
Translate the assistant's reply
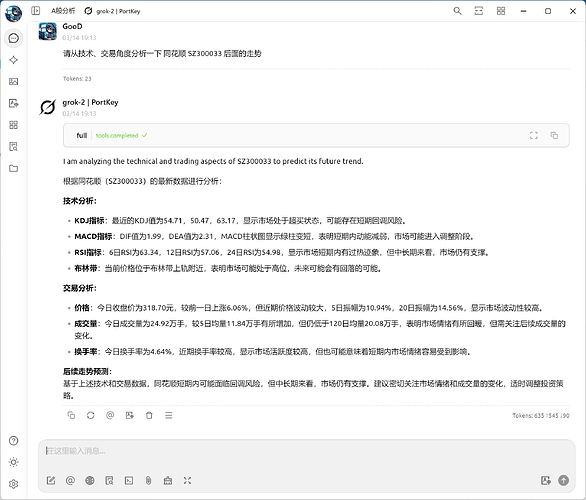[130, 415]
